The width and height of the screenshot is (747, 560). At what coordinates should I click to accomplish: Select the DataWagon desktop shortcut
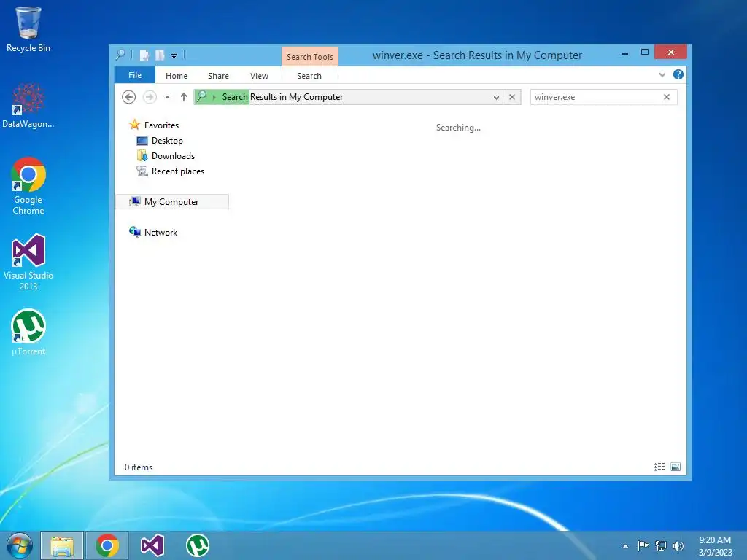tap(28, 106)
